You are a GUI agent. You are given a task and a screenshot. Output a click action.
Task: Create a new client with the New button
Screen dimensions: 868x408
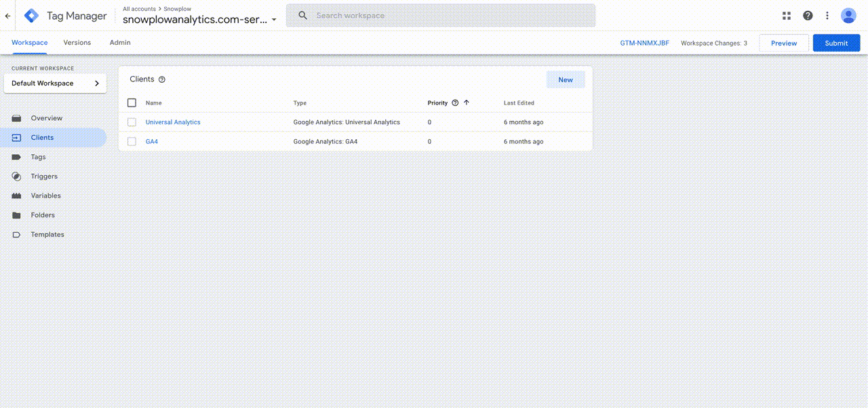[x=566, y=79]
